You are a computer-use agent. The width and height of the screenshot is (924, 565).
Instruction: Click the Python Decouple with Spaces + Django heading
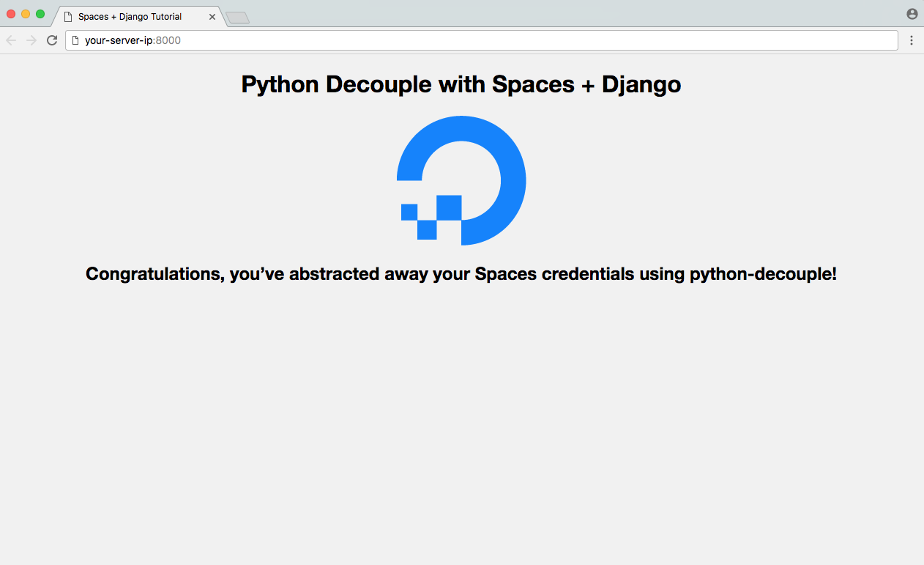point(461,84)
